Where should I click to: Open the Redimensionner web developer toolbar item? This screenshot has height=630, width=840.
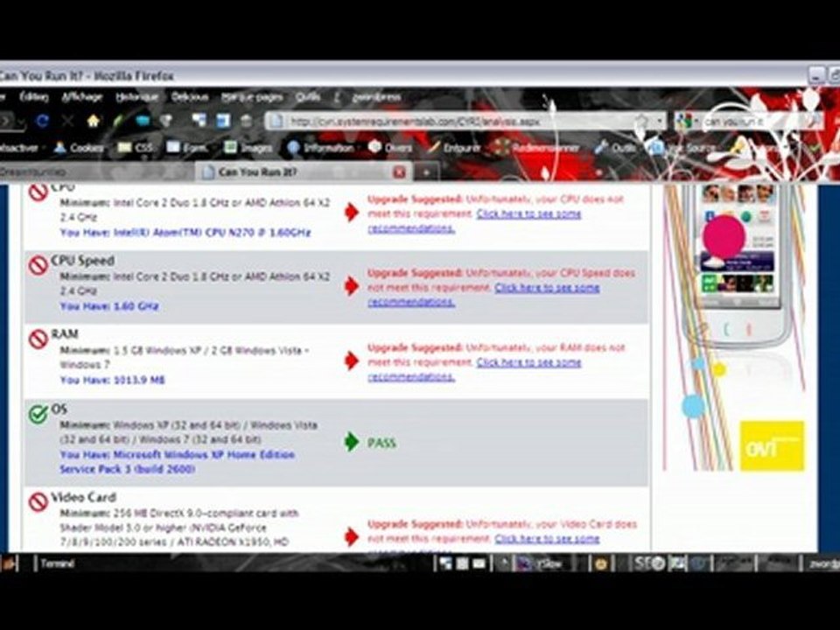[x=537, y=147]
